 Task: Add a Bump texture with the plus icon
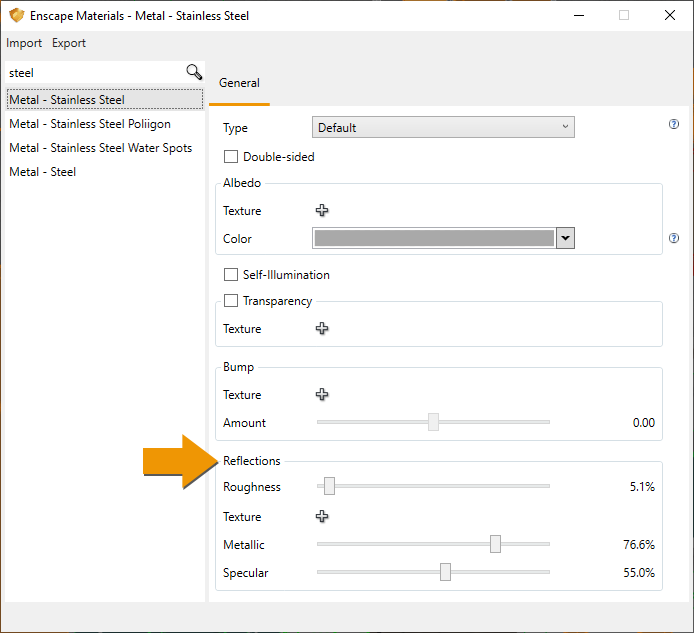pyautogui.click(x=322, y=394)
